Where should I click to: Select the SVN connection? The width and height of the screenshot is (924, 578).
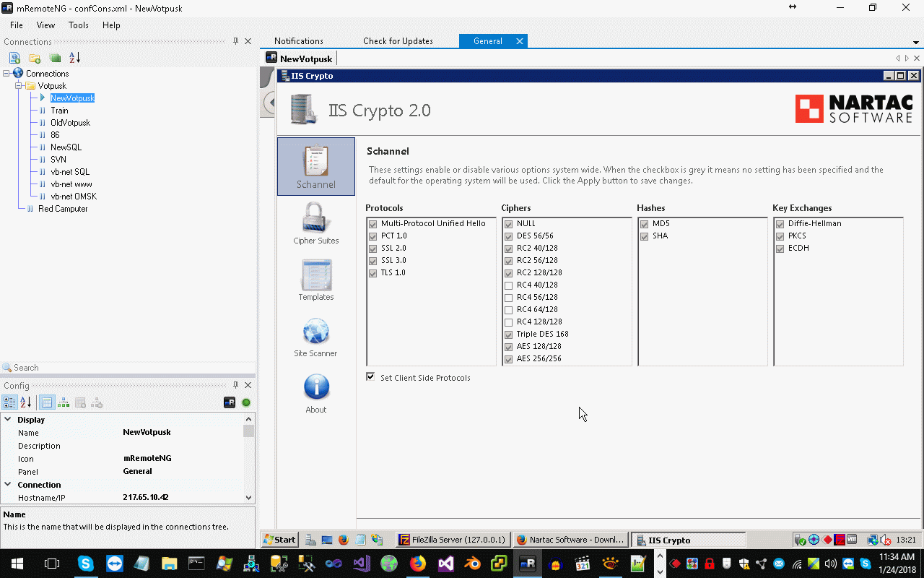point(58,160)
